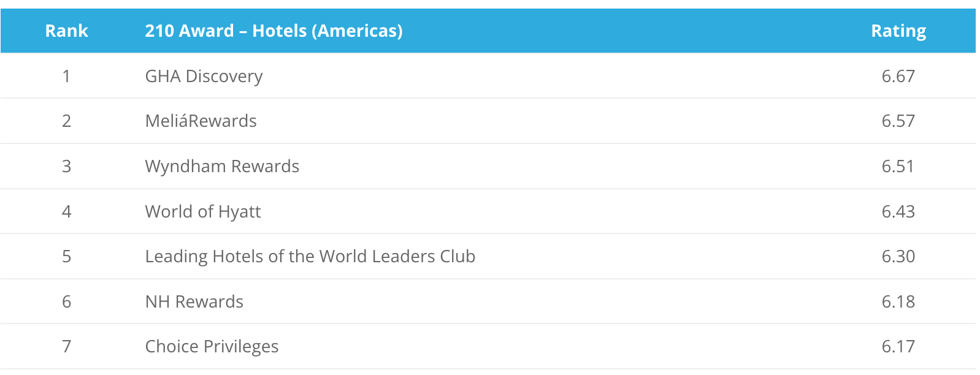Select rank number 5 in the table
The image size is (980, 375).
tap(66, 256)
